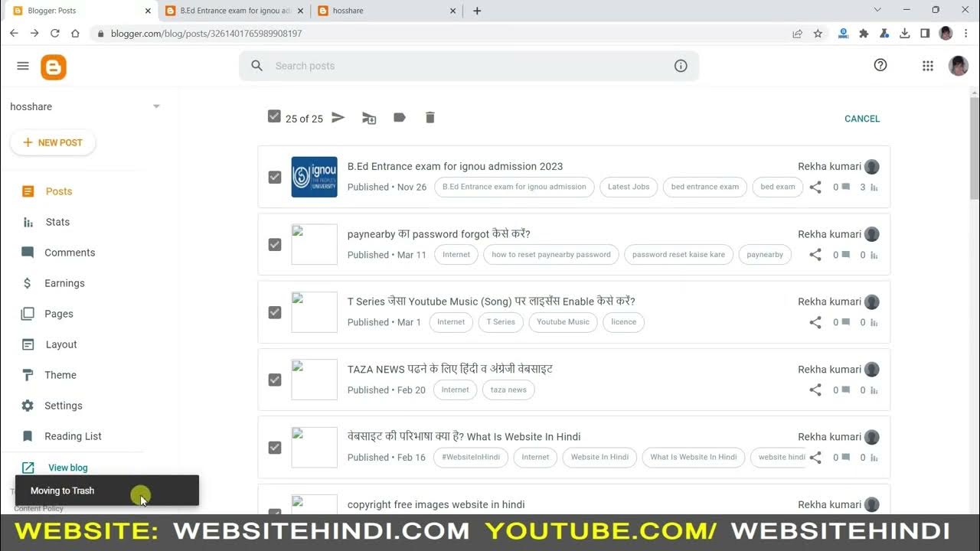The image size is (980, 551).
Task: Delete selected posts with trash icon
Action: coord(430,117)
